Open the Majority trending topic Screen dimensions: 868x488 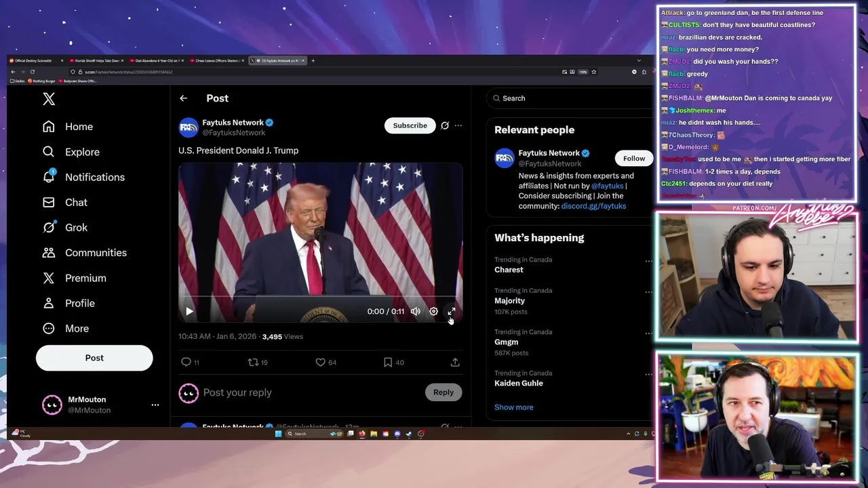509,301
